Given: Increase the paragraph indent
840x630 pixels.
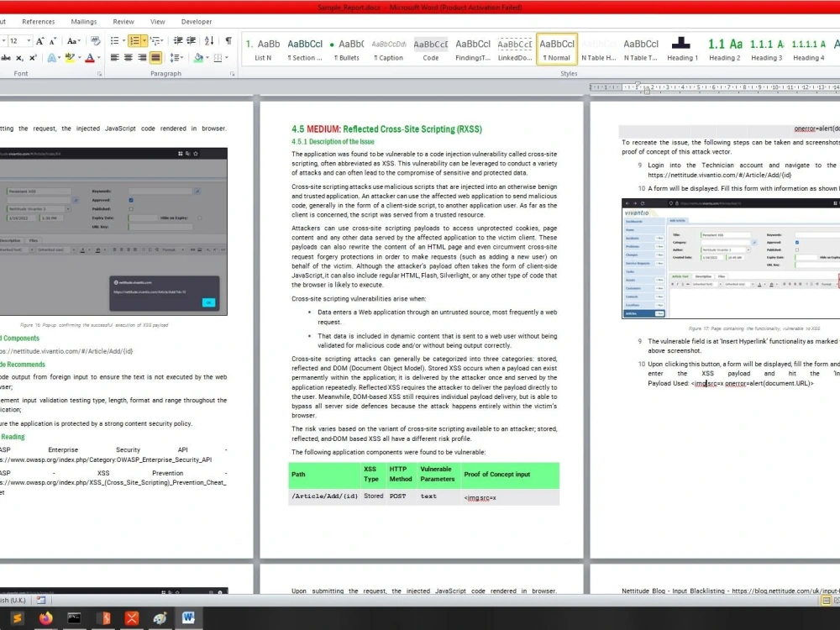Looking at the screenshot, I should point(192,40).
